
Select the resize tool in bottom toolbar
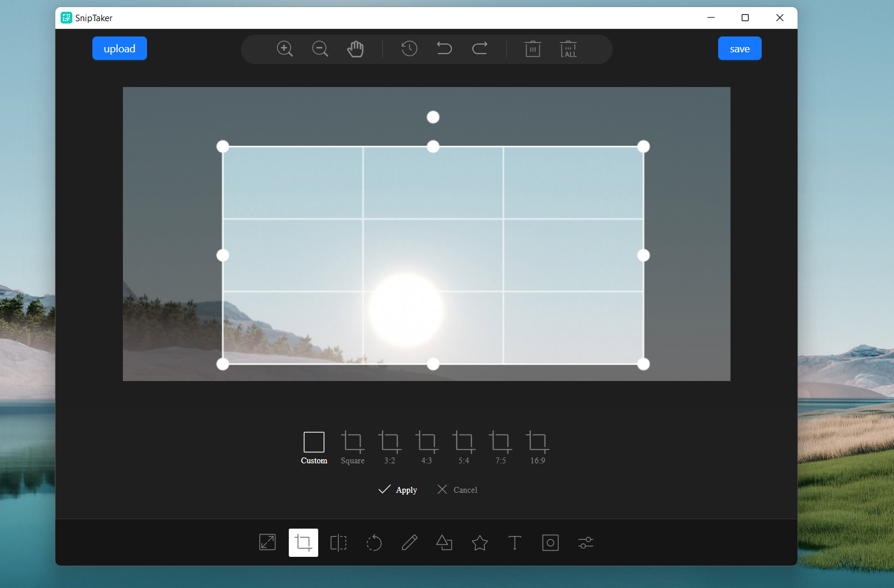268,542
